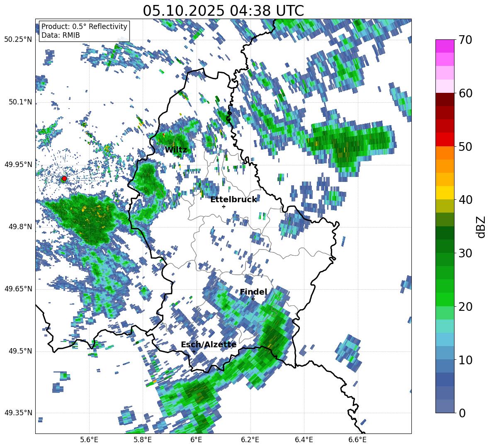Click the 50.1°N latitude label
491x448 pixels.
click(x=20, y=102)
